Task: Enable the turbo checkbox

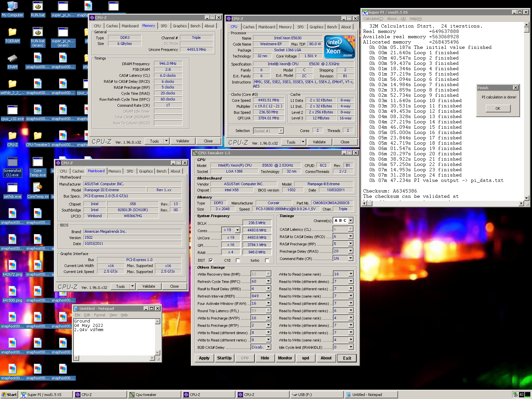Action: tap(267, 260)
